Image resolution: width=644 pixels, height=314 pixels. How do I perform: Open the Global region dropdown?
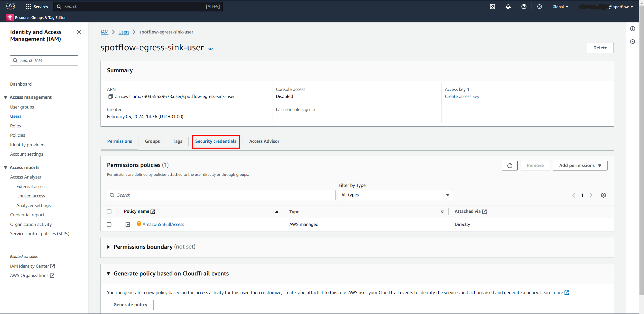pyautogui.click(x=560, y=7)
